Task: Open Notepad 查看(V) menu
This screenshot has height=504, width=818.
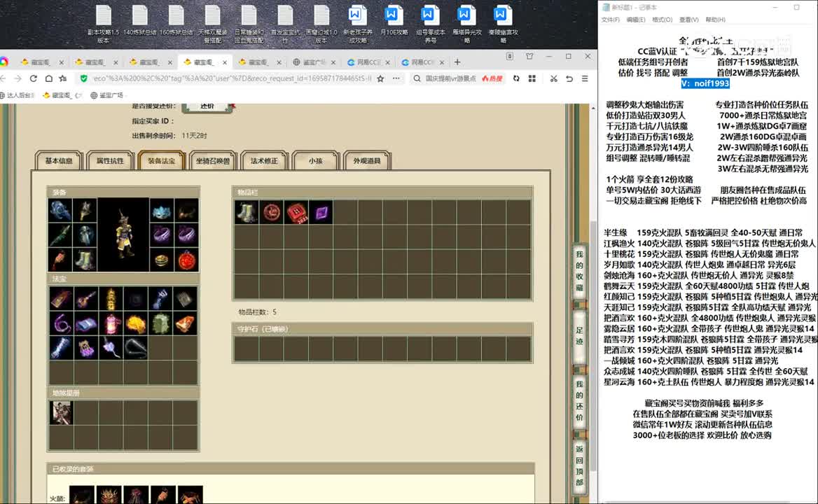Action: (688, 20)
